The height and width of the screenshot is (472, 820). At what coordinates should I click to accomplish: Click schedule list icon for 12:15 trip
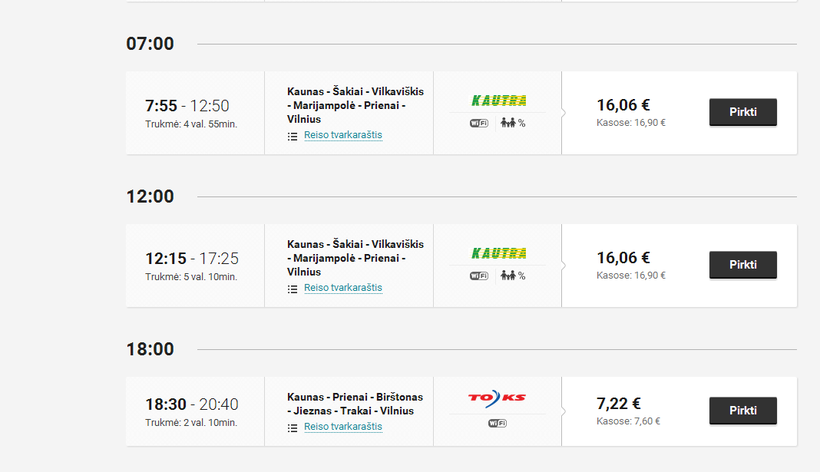292,288
